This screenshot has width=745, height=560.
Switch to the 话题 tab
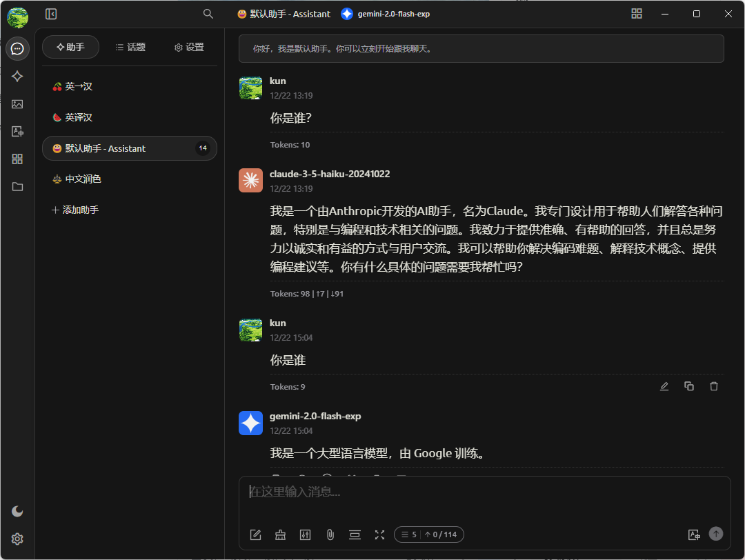130,47
